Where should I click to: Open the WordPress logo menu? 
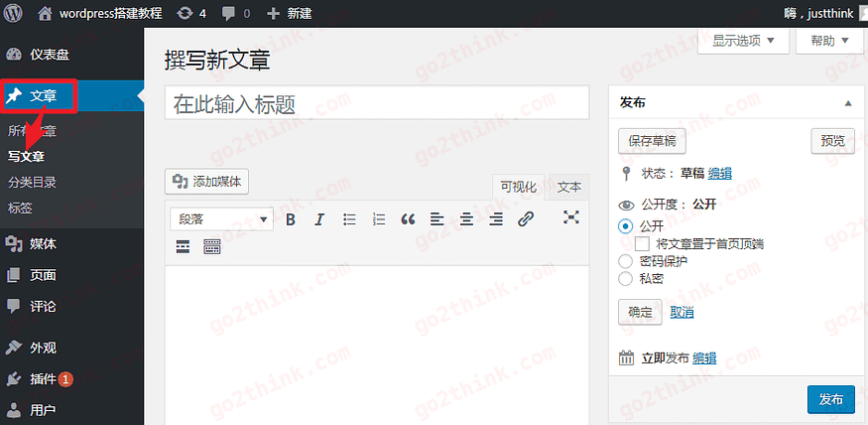click(x=13, y=13)
